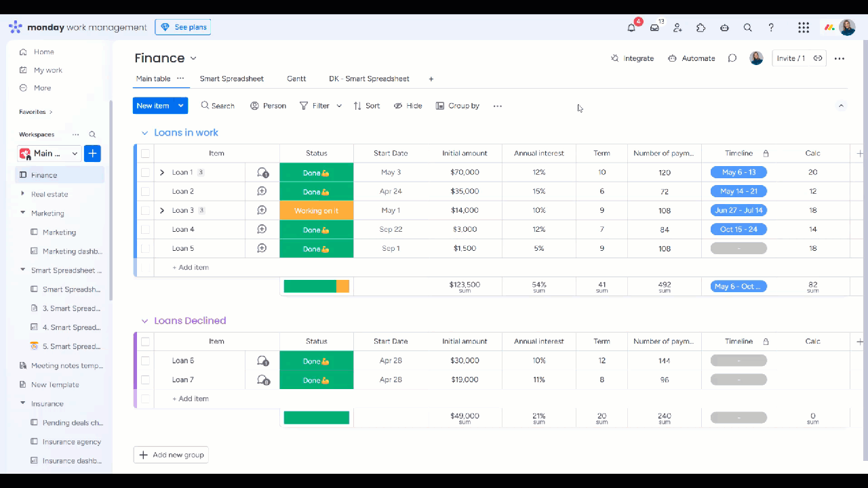868x488 pixels.
Task: Click the search magnifier in top bar
Action: tap(747, 28)
